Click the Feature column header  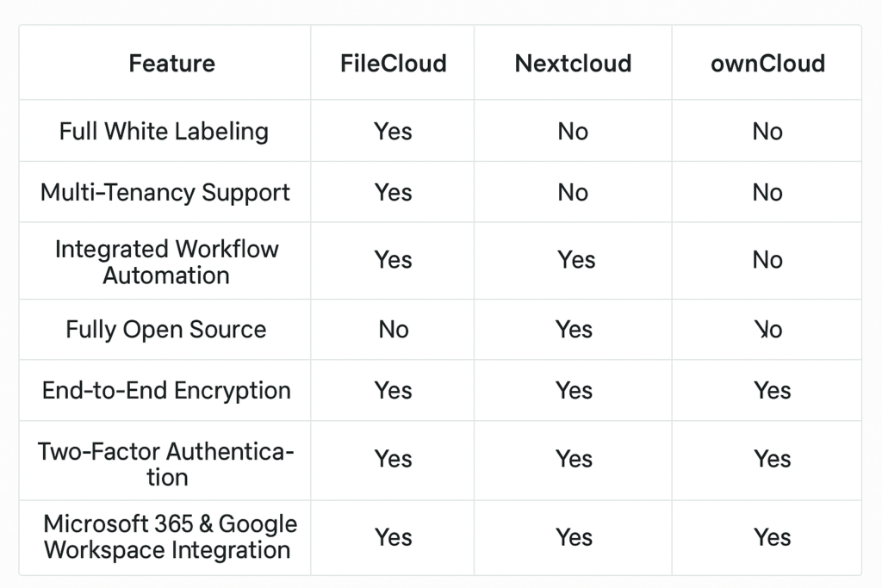pyautogui.click(x=171, y=64)
